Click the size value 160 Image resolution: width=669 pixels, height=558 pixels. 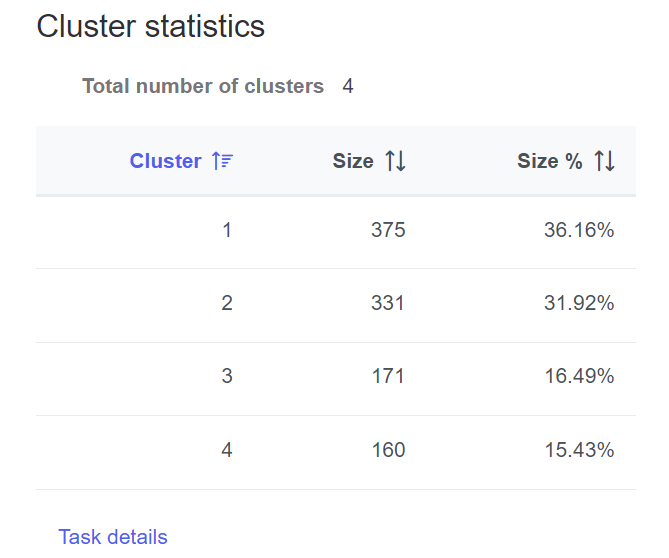[388, 450]
